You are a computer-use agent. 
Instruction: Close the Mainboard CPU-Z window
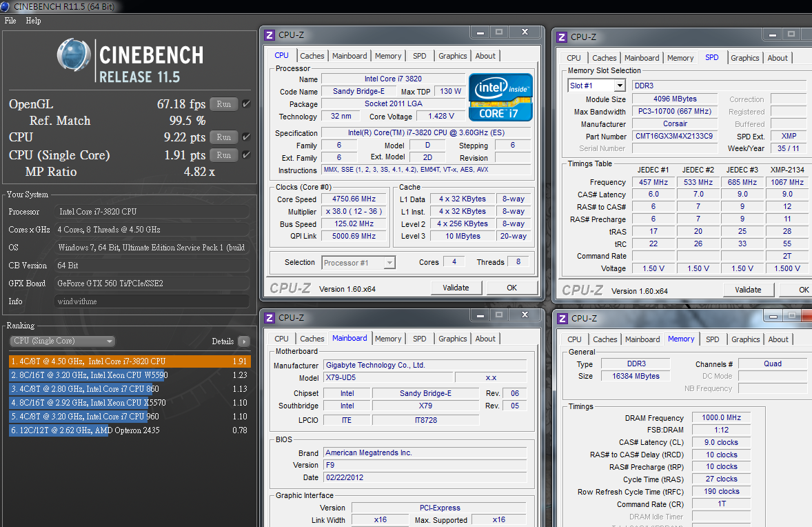(x=525, y=315)
